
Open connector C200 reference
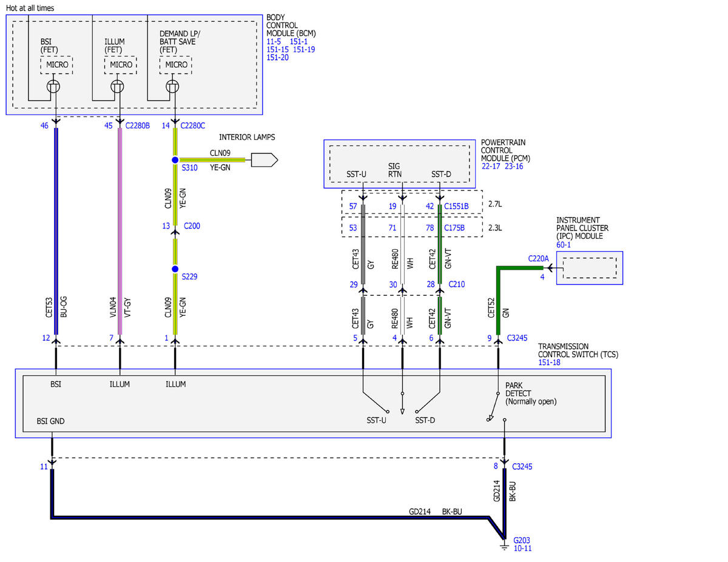coord(190,226)
